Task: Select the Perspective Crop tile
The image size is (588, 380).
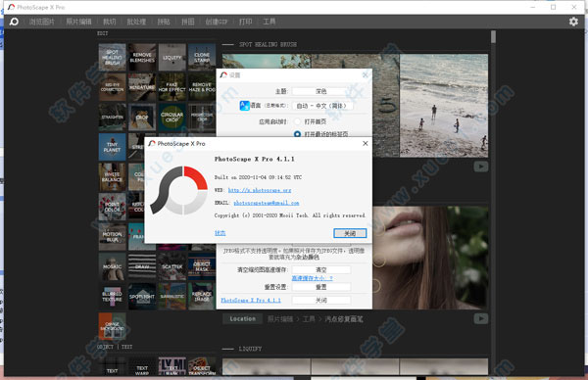Action: tap(202, 118)
